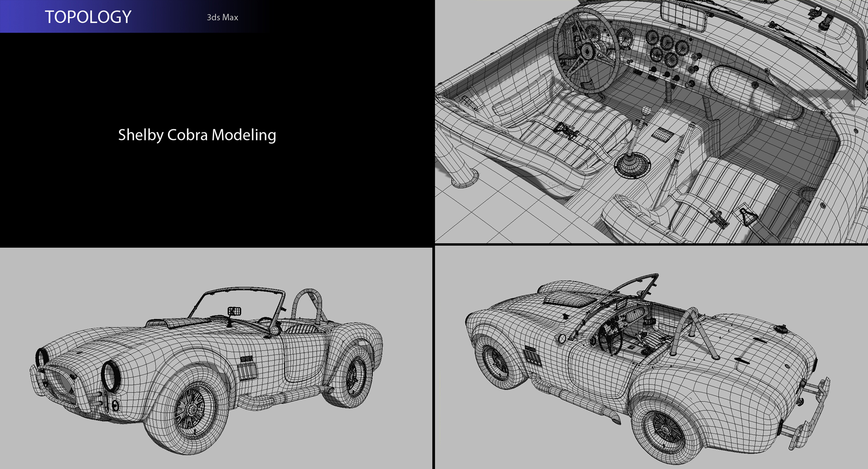Open the front three-quarter Cobra wireframe render

216,358
